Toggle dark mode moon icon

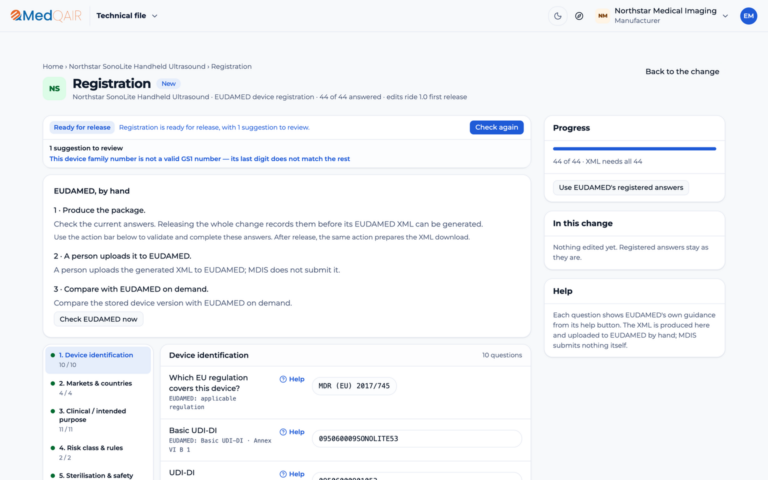click(557, 16)
